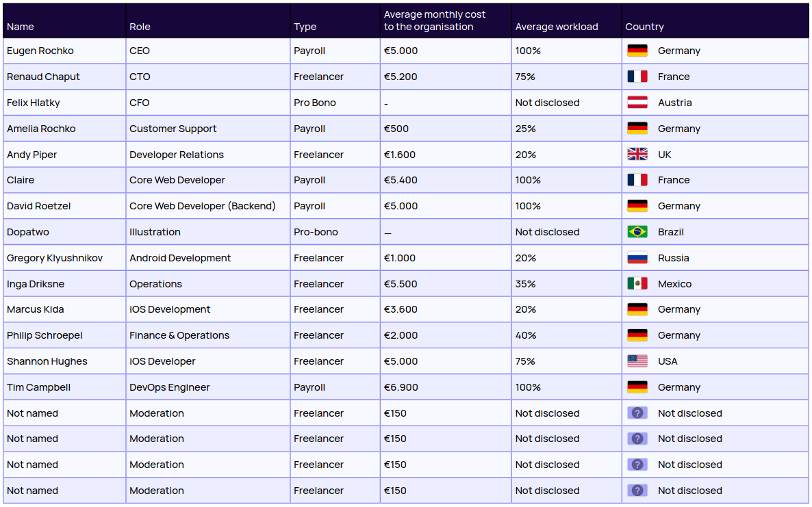Screen dimensions: 812x507
Task: Click the Mexico flag next to Inga Driksne
Action: coord(637,283)
